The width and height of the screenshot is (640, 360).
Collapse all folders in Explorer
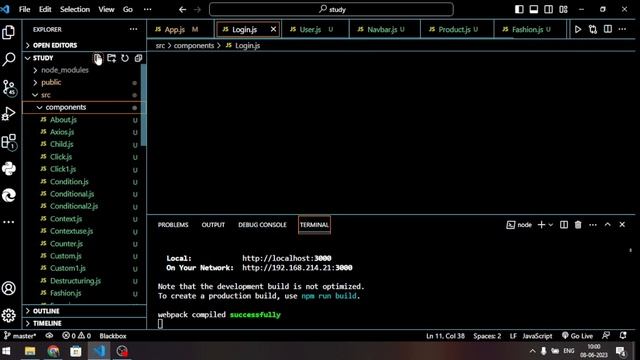(138, 58)
